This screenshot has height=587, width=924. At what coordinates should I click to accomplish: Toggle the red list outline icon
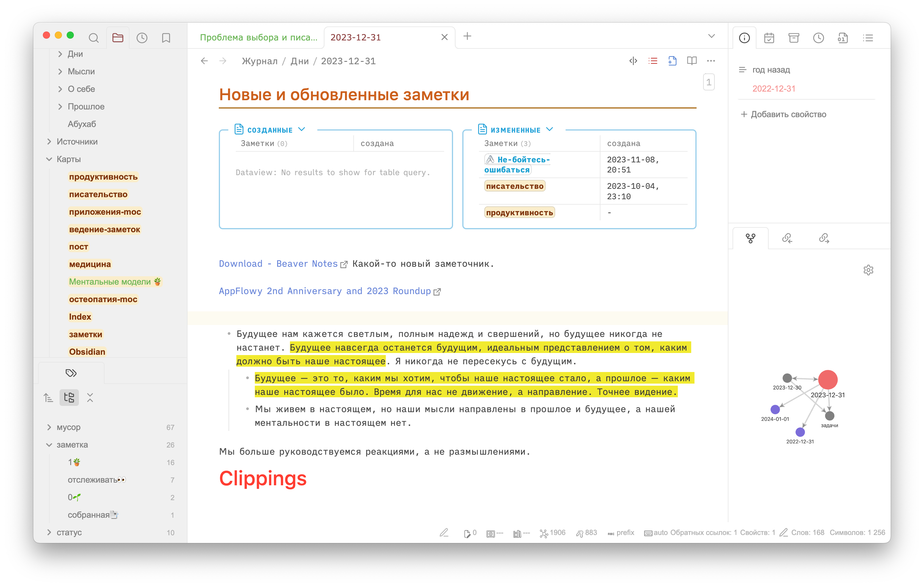coord(653,61)
